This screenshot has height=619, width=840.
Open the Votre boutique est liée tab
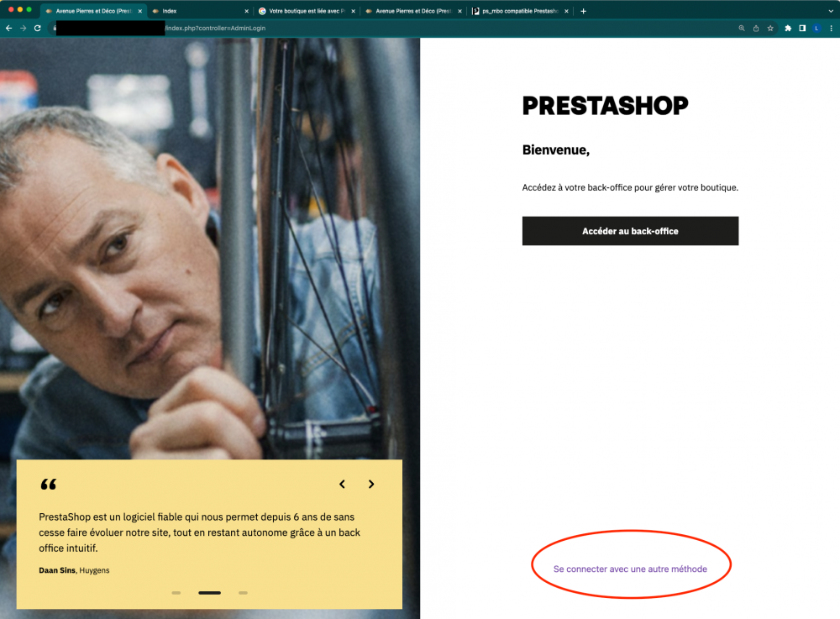306,11
